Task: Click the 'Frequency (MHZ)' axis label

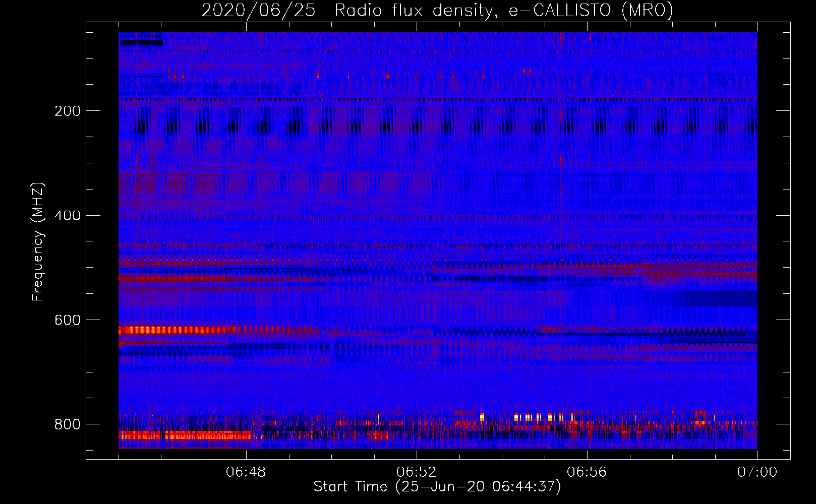Action: click(x=38, y=241)
